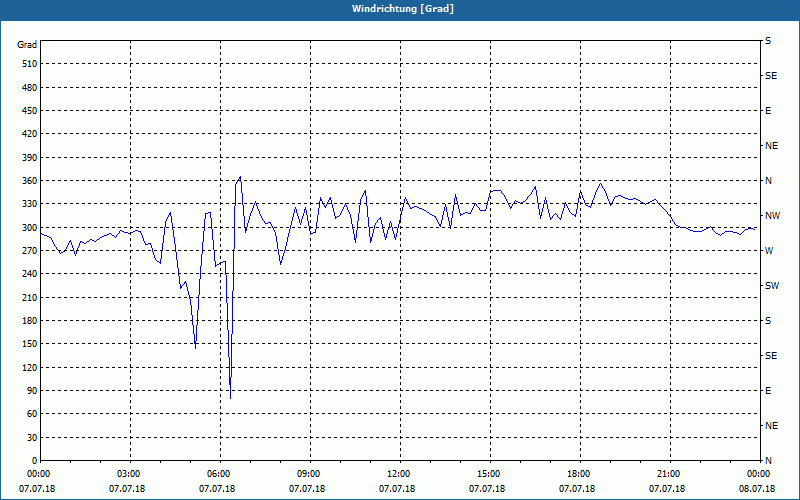Image resolution: width=800 pixels, height=500 pixels.
Task: Select the 18:00 time label
Action: [x=580, y=474]
